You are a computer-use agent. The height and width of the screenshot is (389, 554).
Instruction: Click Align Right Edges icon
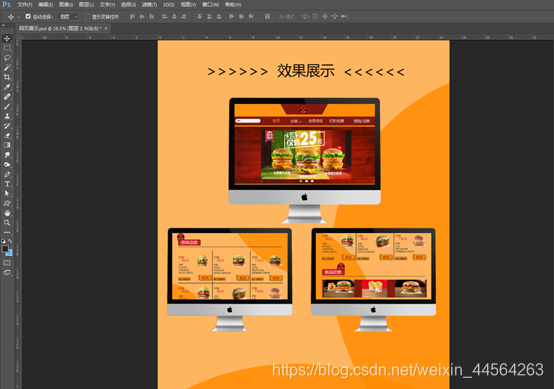(184, 17)
